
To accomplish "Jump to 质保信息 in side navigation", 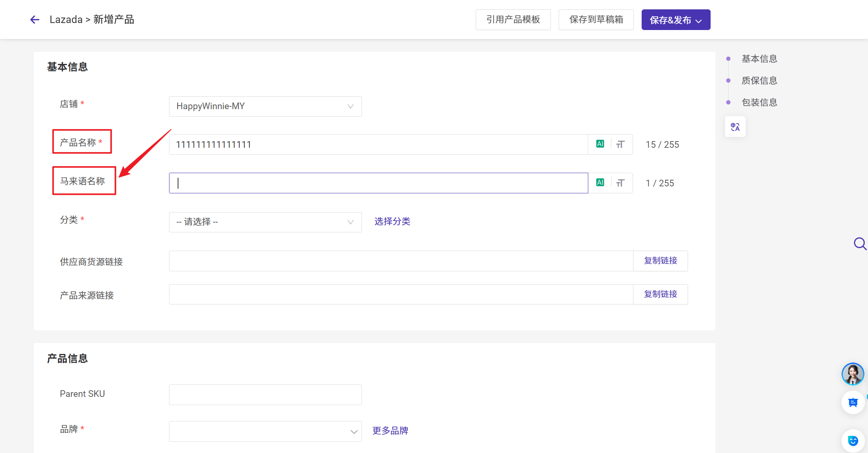I will pyautogui.click(x=759, y=81).
